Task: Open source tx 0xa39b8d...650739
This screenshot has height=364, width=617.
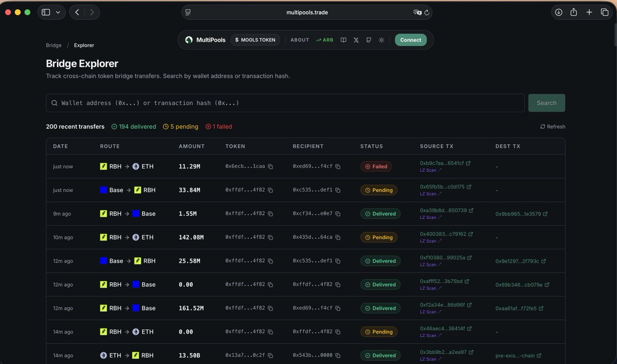Action: point(446,210)
